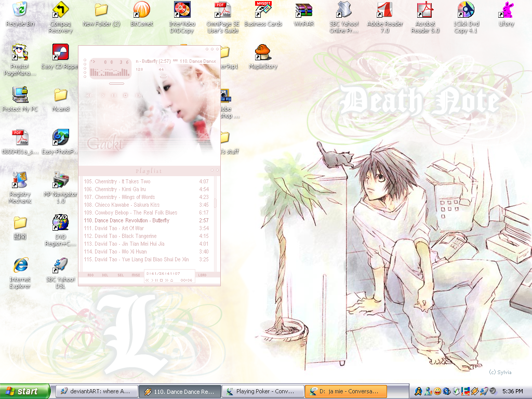The height and width of the screenshot is (399, 532).
Task: Select playlist track 106 Kimi Ga Iru
Action: tap(146, 189)
